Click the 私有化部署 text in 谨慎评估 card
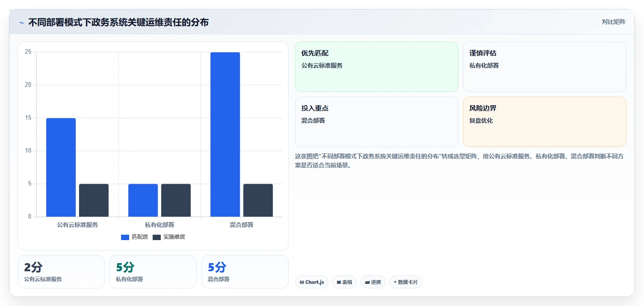The height and width of the screenshot is (306, 644). (484, 65)
